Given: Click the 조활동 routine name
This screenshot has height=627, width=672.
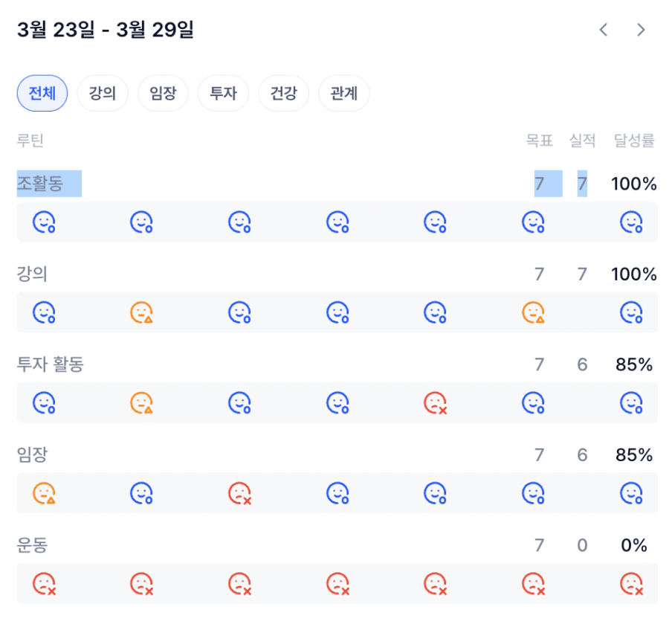Looking at the screenshot, I should 40,183.
